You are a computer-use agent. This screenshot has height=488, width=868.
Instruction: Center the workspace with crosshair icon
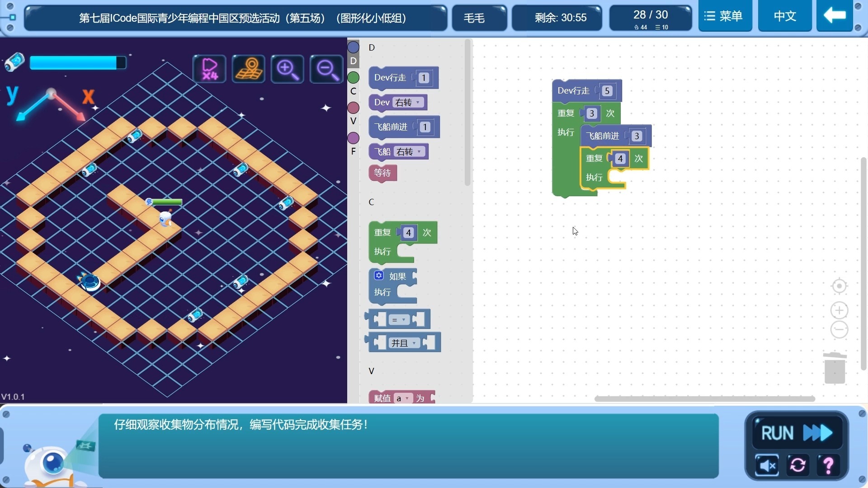coord(839,286)
